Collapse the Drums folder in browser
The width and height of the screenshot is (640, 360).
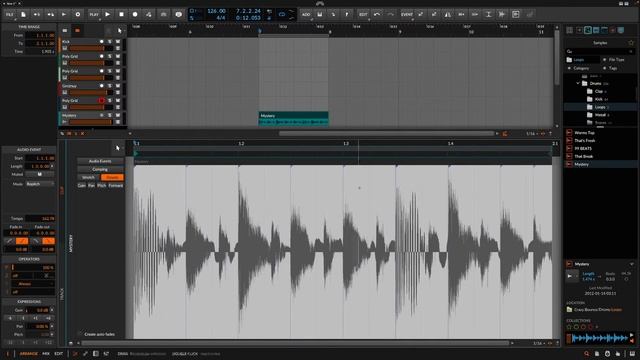coord(578,83)
